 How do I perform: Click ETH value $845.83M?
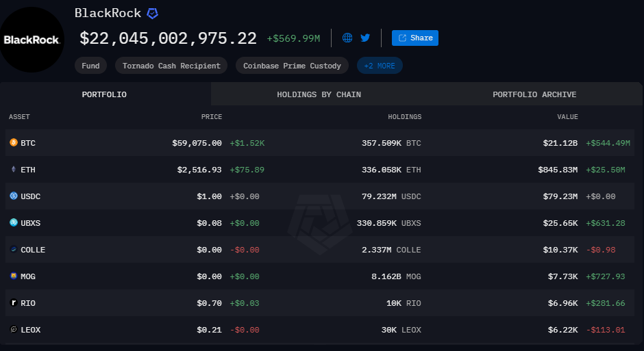pos(558,170)
